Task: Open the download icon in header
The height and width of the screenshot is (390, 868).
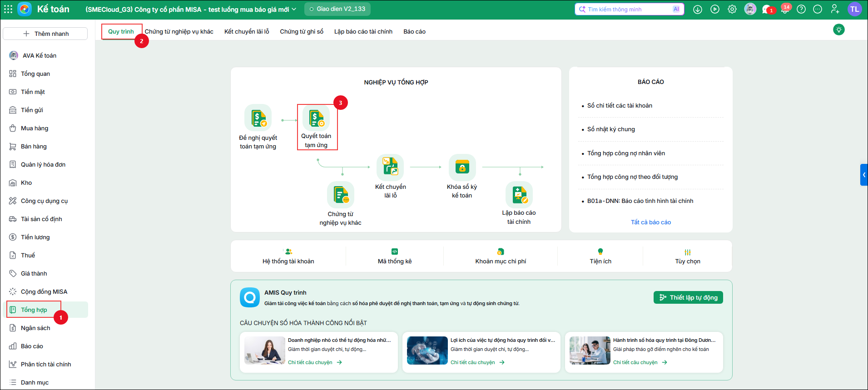Action: [x=698, y=9]
